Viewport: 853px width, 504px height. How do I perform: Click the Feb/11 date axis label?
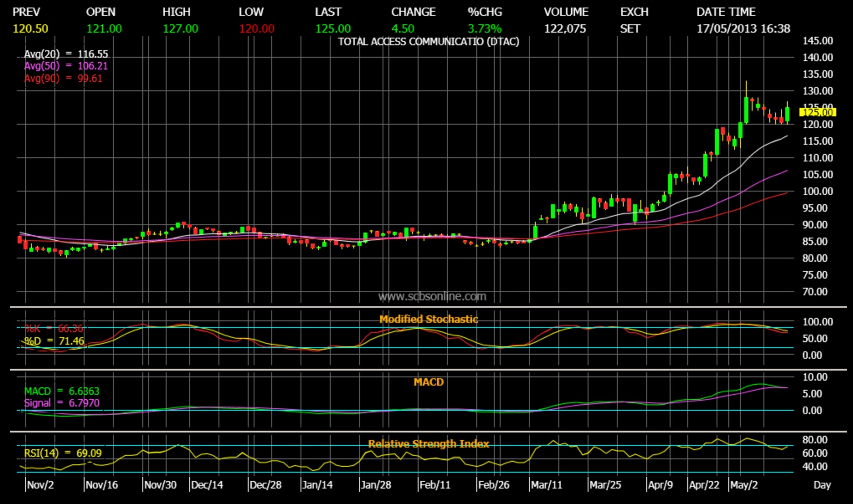[x=435, y=485]
